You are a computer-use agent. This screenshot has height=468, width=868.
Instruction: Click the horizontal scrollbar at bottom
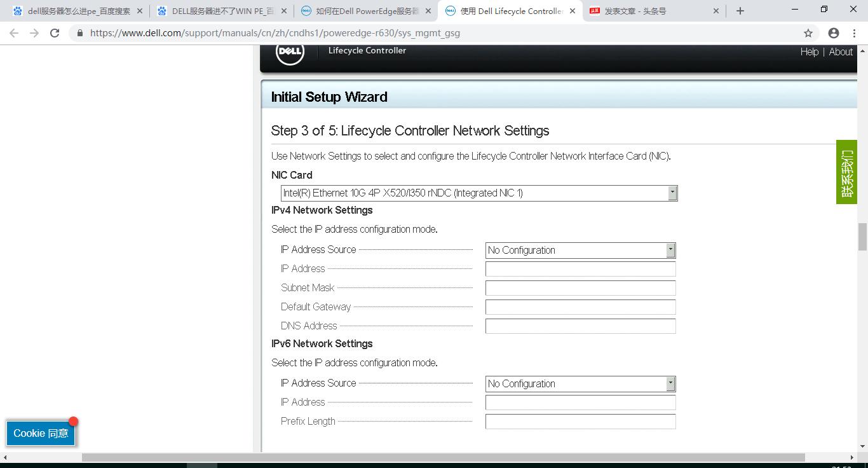click(443, 457)
